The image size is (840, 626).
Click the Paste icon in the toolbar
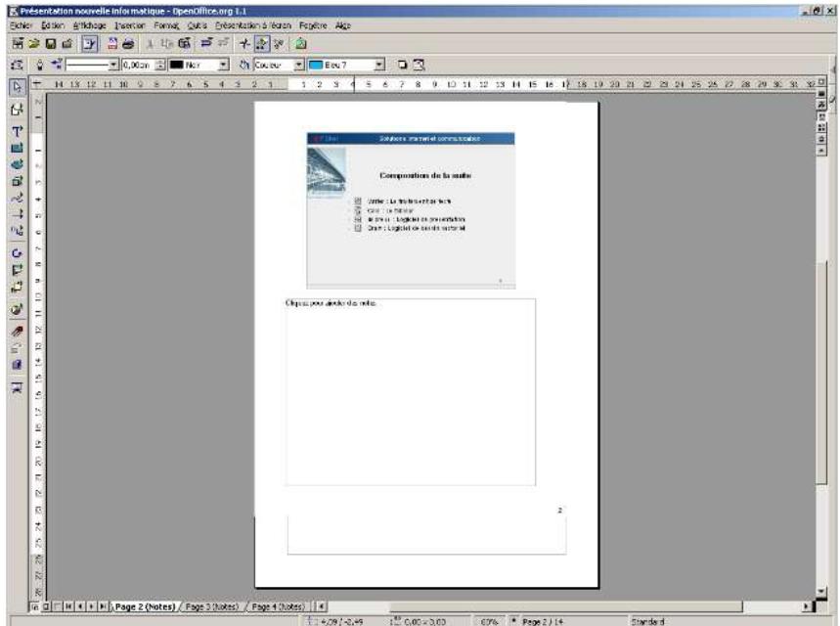(x=184, y=44)
